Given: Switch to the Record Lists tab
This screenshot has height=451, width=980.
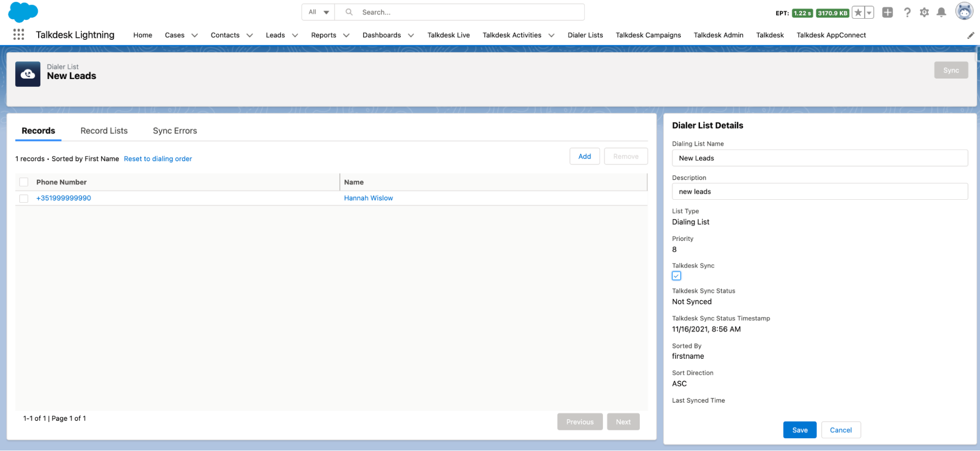Looking at the screenshot, I should 104,131.
